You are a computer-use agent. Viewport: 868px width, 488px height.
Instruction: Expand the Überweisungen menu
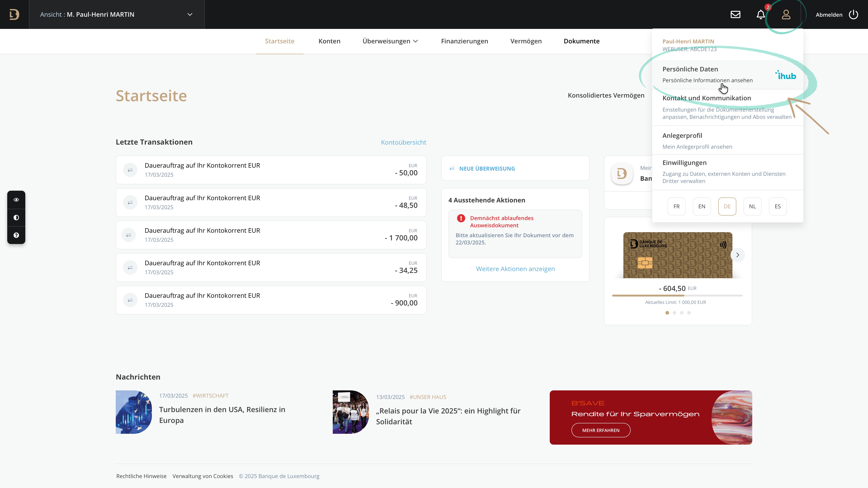pyautogui.click(x=390, y=41)
